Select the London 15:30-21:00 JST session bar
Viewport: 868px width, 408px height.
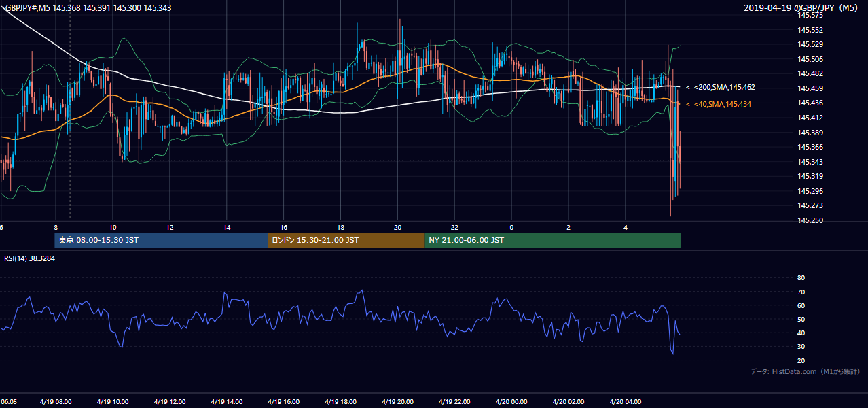coord(346,240)
